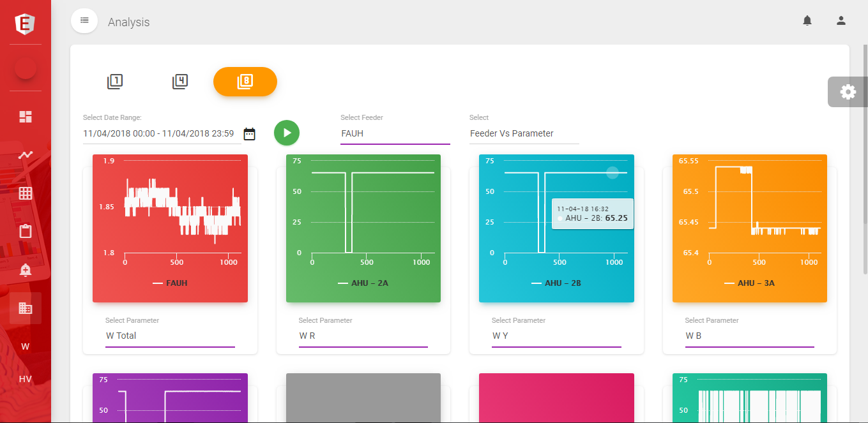
Task: Select the building icon in sidebar
Action: pyautogui.click(x=26, y=308)
